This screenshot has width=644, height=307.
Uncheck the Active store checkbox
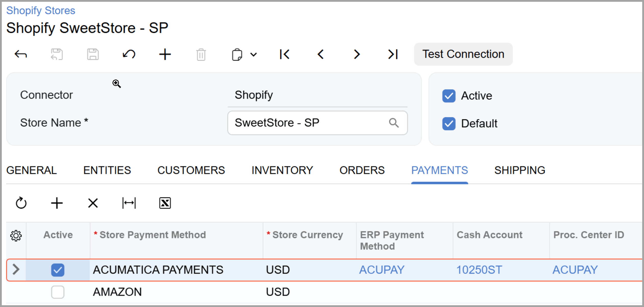(x=449, y=96)
